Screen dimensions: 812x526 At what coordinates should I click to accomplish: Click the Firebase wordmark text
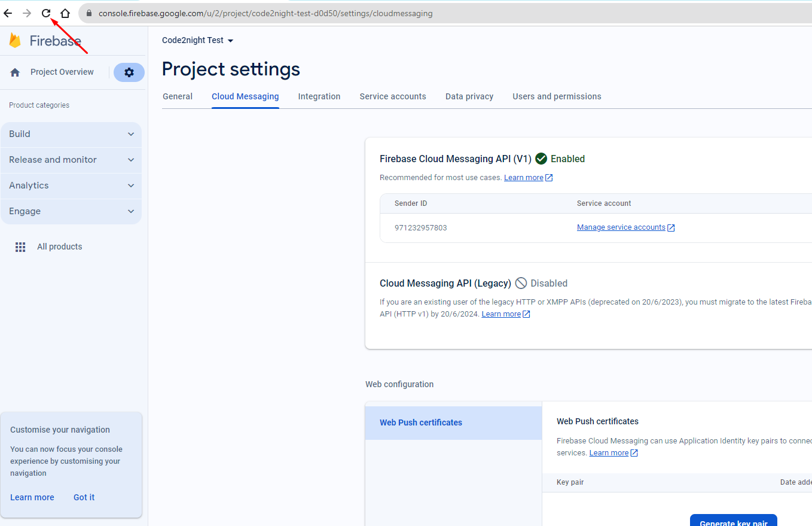click(x=56, y=41)
